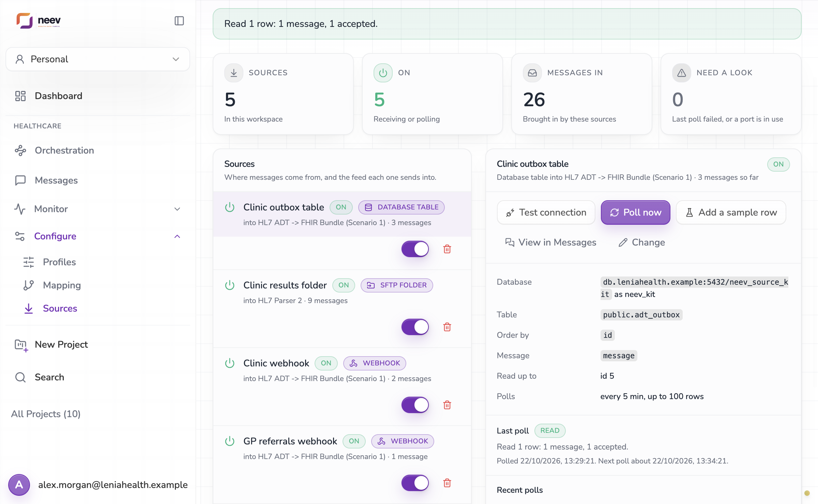
Task: Toggle off Clinic results folder source
Action: (415, 327)
